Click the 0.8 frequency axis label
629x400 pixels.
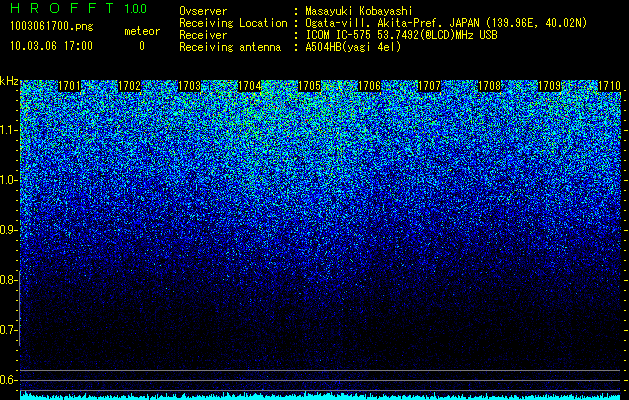8,280
